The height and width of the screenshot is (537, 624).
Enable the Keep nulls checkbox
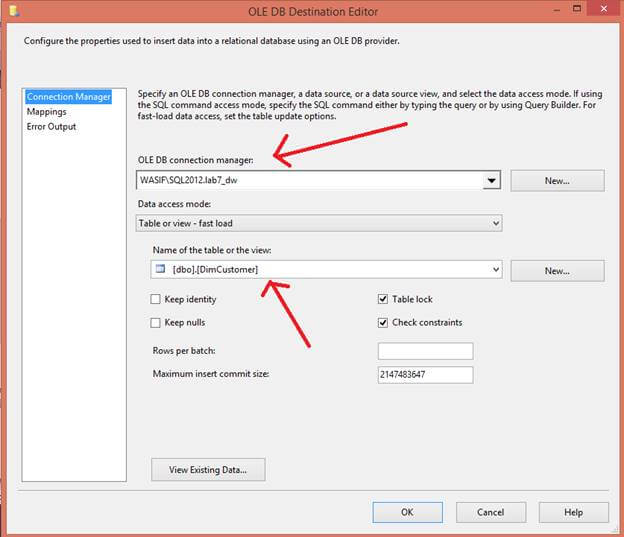point(156,322)
